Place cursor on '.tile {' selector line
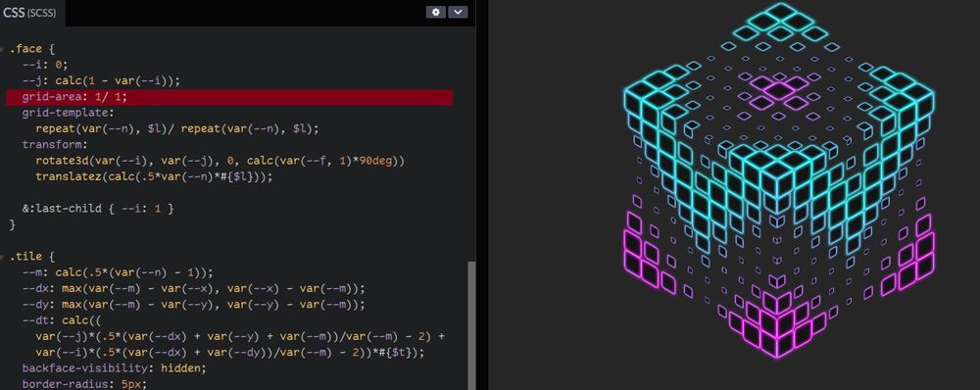The height and width of the screenshot is (390, 980). [x=32, y=257]
